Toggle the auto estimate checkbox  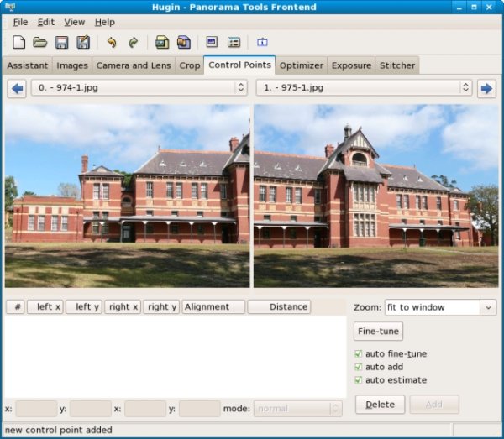(359, 380)
